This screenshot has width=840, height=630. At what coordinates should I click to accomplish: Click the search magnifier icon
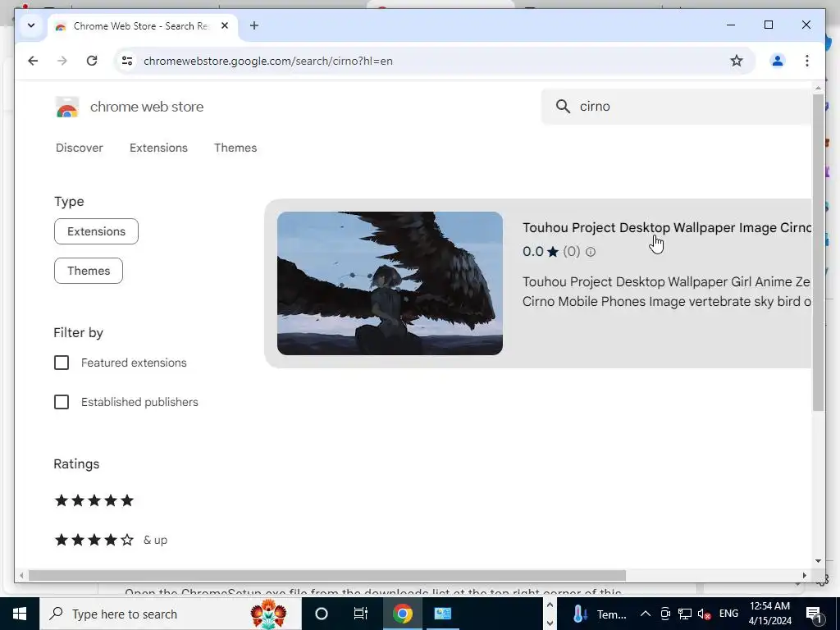(x=563, y=106)
